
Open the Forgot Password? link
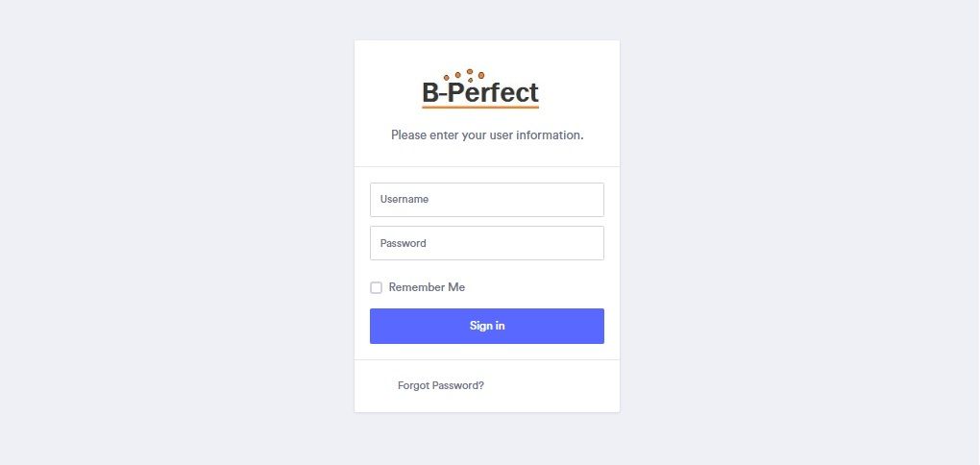441,385
